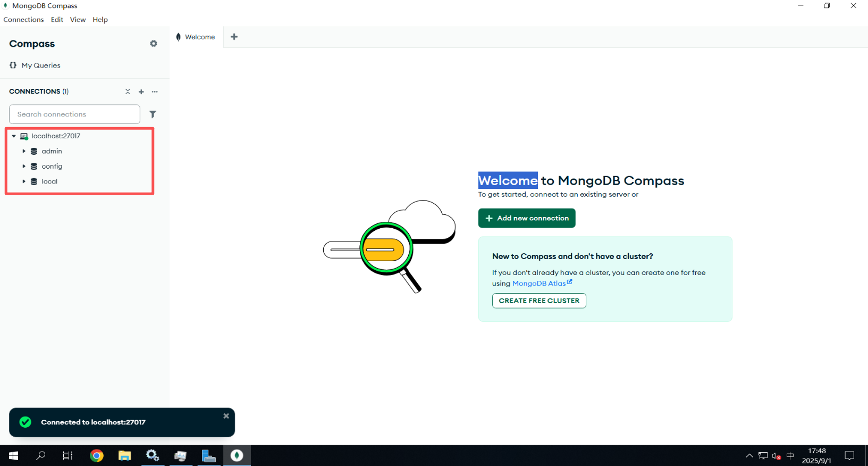Click the CONNECTIONS (1) heading

(39, 91)
